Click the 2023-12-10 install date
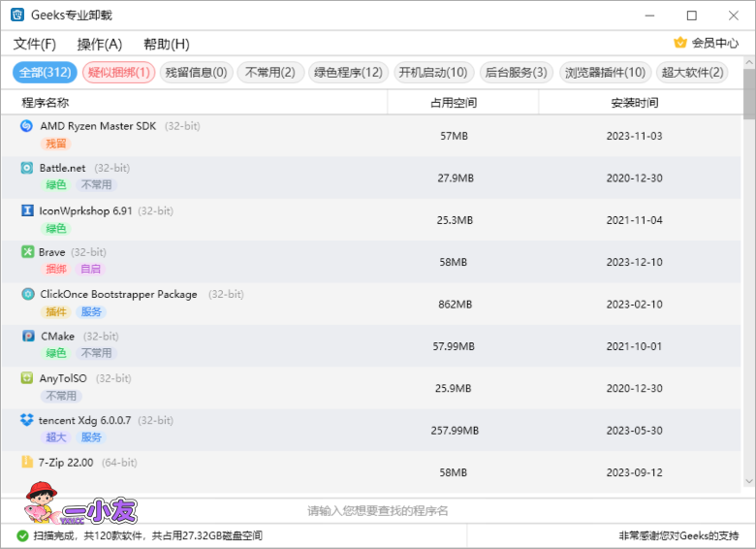756x549 pixels. click(635, 262)
